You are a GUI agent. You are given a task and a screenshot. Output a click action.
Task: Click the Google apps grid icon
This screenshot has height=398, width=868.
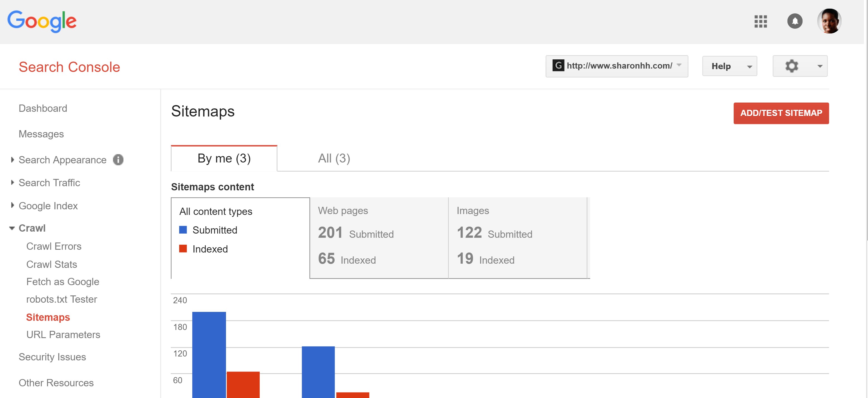pos(761,20)
